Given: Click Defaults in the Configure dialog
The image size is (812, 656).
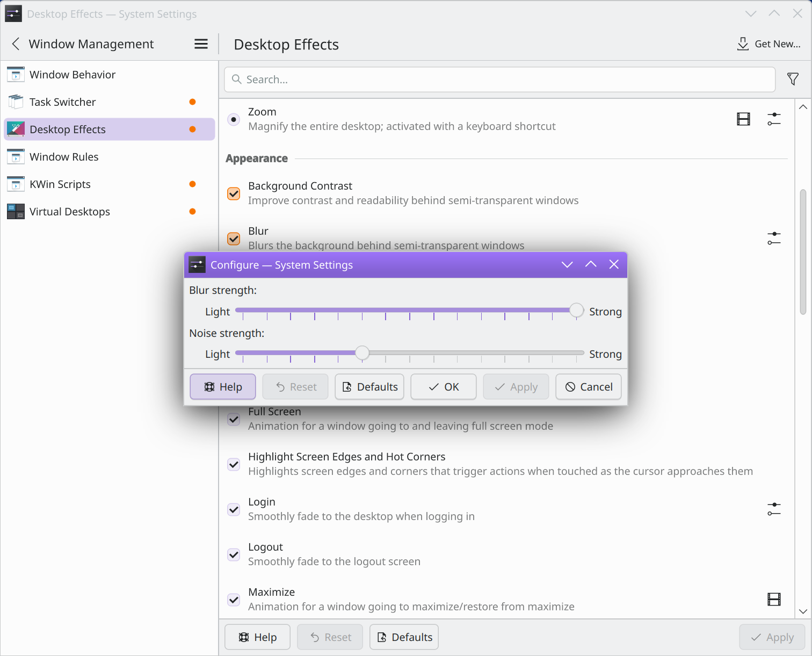Looking at the screenshot, I should [x=369, y=387].
